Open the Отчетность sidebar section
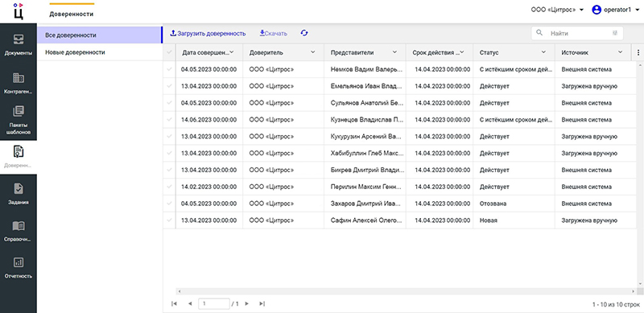644x313 pixels. pyautogui.click(x=18, y=268)
